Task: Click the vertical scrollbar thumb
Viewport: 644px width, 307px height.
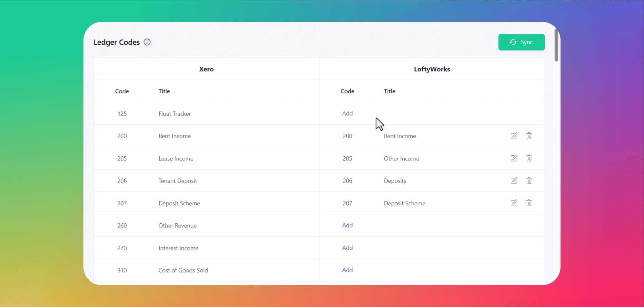Action: click(556, 45)
